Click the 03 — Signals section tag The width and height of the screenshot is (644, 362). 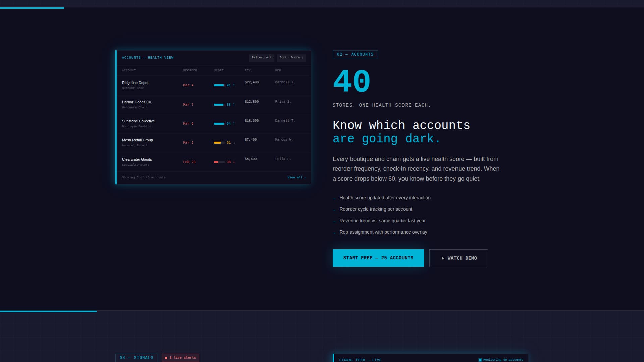137,358
